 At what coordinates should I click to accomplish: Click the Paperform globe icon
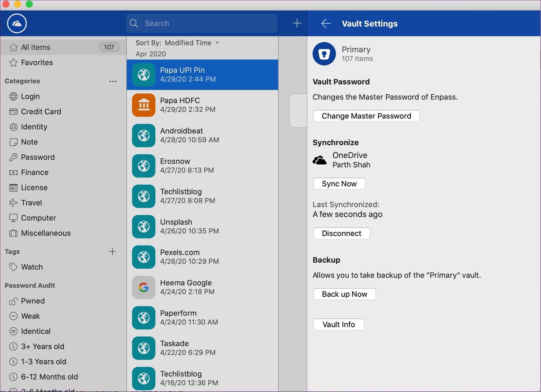144,318
